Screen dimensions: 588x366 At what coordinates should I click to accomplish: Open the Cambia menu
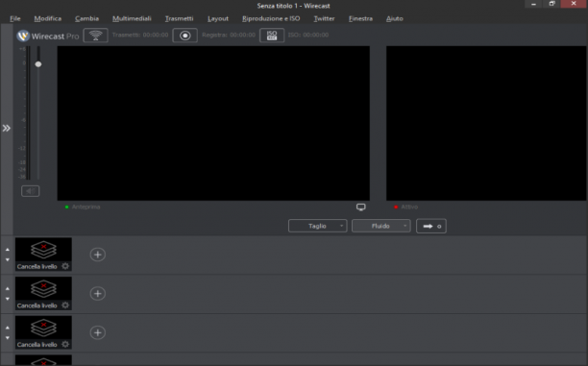coord(86,18)
